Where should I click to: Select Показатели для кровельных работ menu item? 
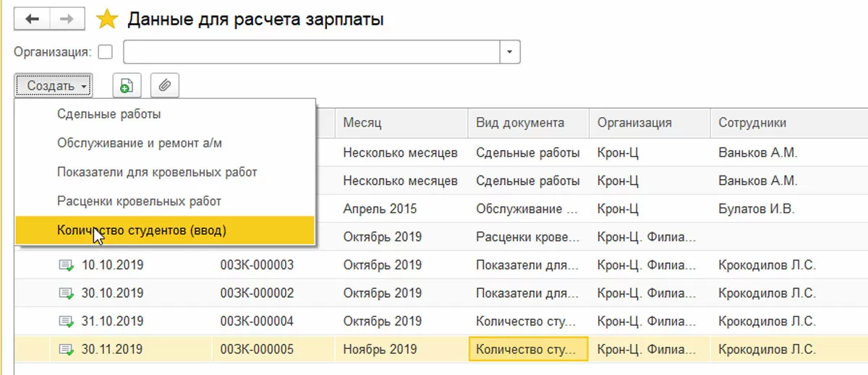click(157, 172)
